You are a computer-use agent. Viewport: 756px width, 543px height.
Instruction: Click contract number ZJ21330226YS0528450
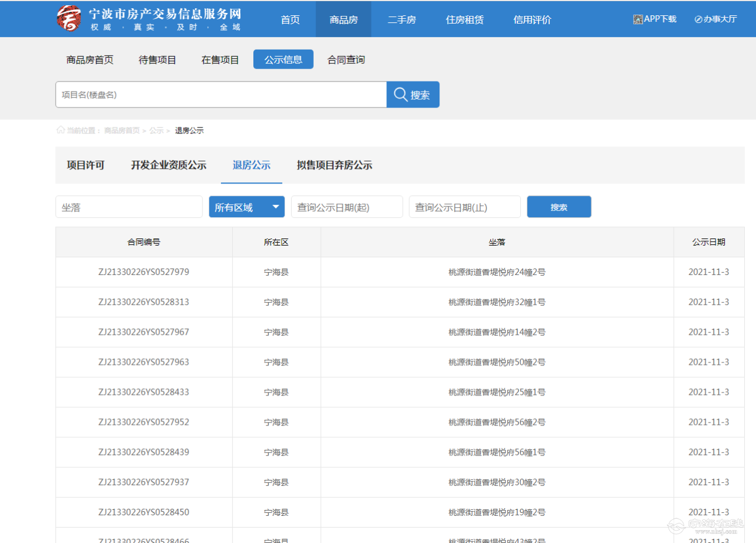(144, 512)
